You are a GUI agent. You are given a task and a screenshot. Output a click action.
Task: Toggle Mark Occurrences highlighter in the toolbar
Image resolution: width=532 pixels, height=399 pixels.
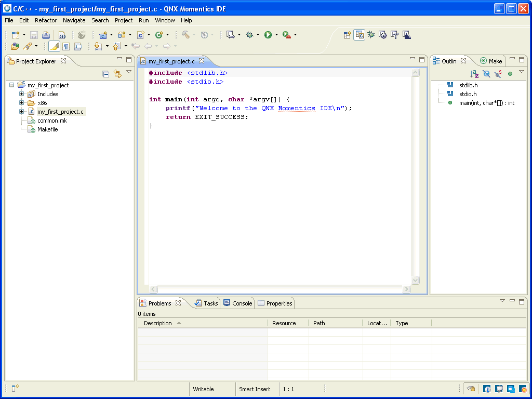click(x=55, y=46)
